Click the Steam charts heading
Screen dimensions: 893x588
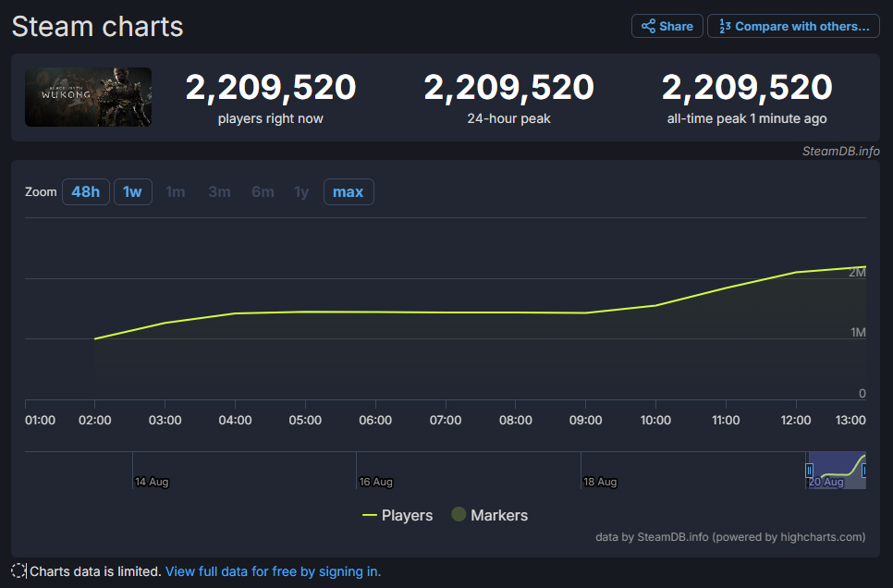[x=97, y=27]
